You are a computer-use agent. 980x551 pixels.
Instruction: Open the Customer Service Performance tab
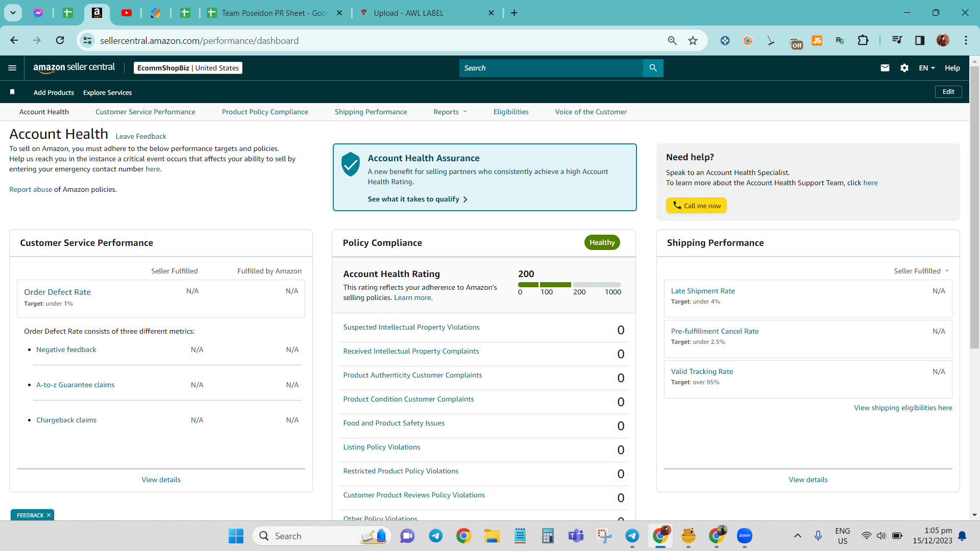[x=145, y=112]
